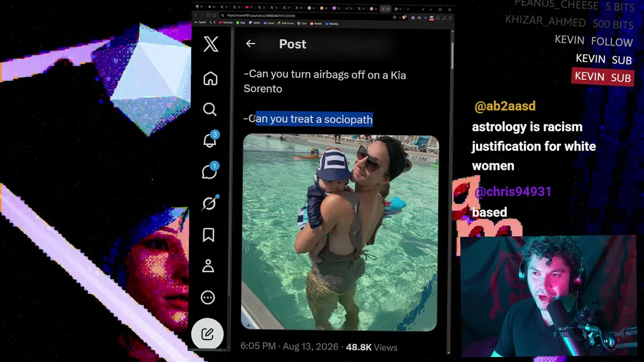This screenshot has height=362, width=644.
Task: Click the highlighted KEVIN SUB alert
Action: [x=603, y=77]
